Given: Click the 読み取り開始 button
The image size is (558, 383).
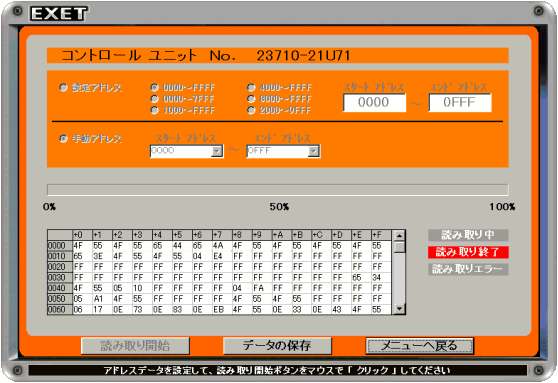Looking at the screenshot, I should click(135, 346).
